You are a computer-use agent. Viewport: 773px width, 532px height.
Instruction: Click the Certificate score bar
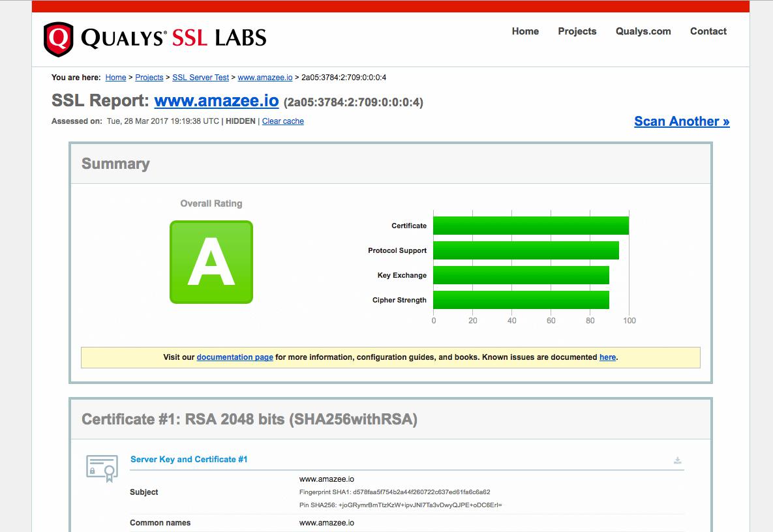point(530,226)
